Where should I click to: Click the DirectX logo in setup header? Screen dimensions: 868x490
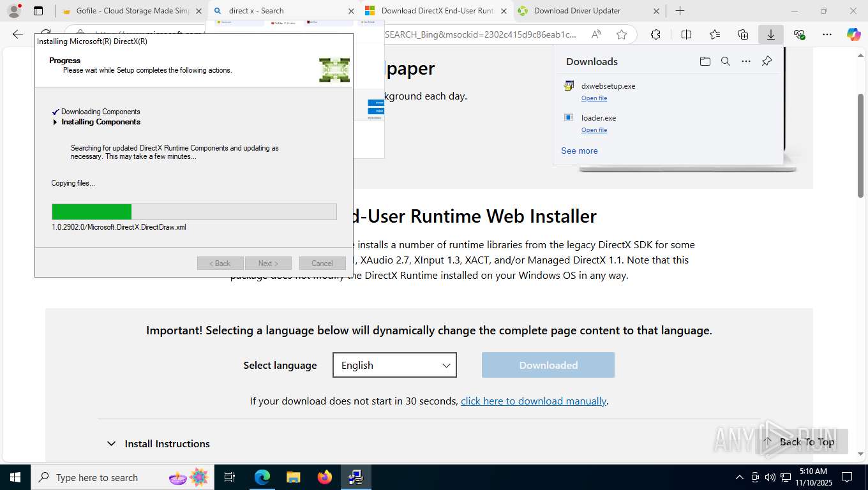[334, 70]
